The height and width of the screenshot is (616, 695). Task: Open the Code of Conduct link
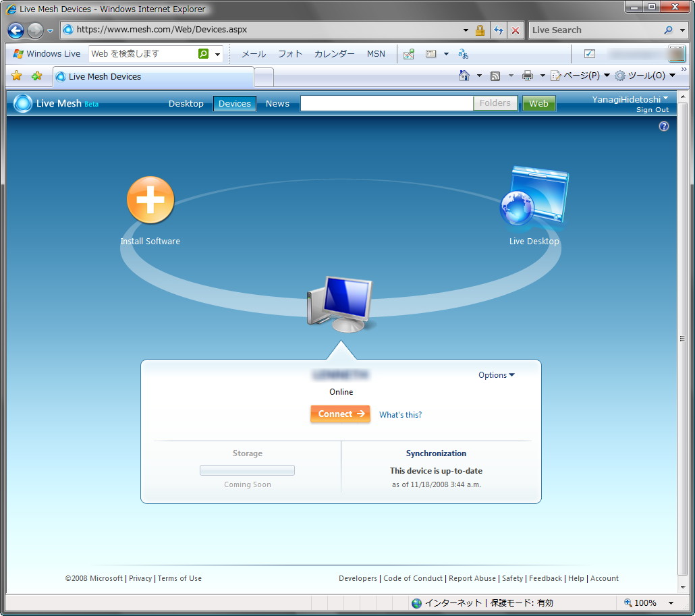click(413, 578)
